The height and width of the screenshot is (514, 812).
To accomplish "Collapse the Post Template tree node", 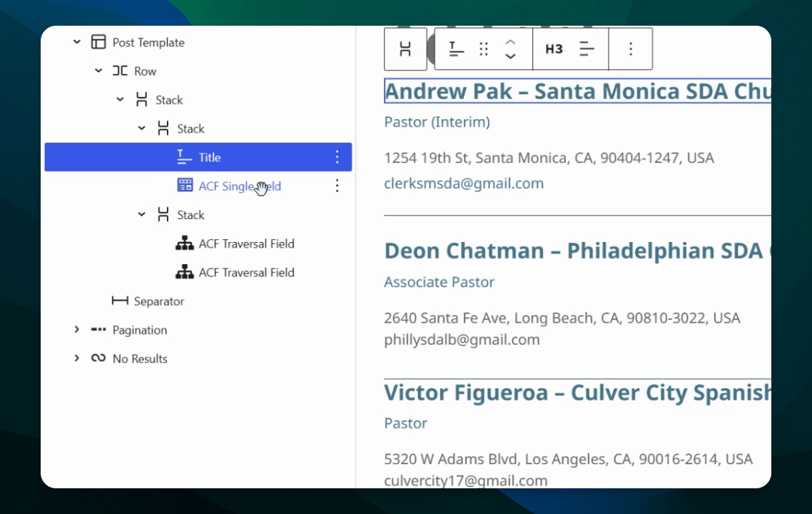I will (76, 42).
